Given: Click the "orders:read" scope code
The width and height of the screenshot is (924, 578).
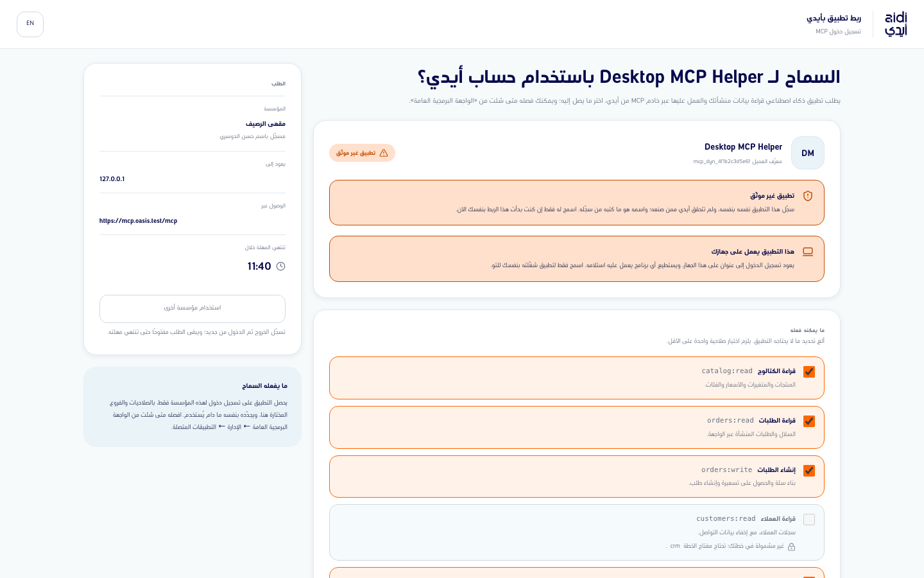Looking at the screenshot, I should [730, 421].
